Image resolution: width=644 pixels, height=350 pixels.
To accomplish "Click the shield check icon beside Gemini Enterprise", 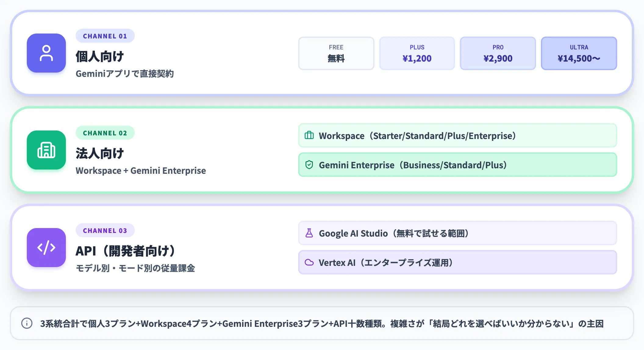I will (309, 165).
